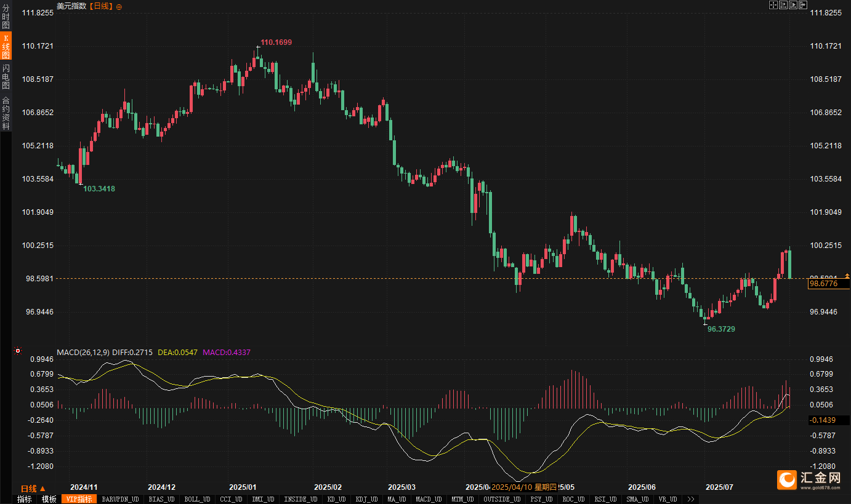
Task: Click the 110.1699 high price label
Action: coord(276,42)
